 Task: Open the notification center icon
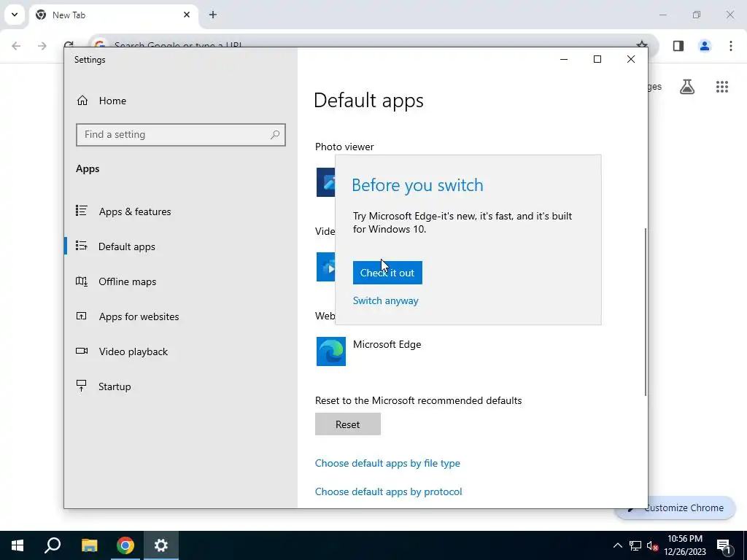724,545
